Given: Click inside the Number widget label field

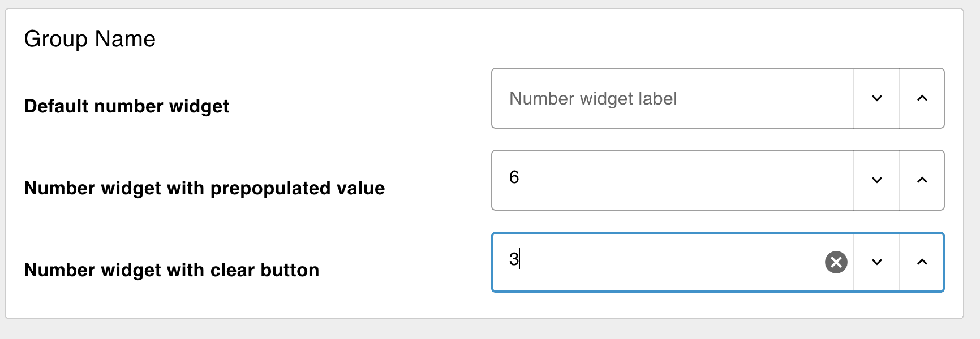Looking at the screenshot, I should coord(651,97).
